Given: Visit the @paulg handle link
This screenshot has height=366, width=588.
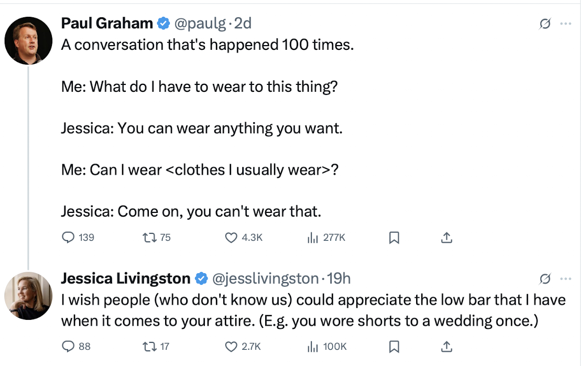Looking at the screenshot, I should coord(200,23).
